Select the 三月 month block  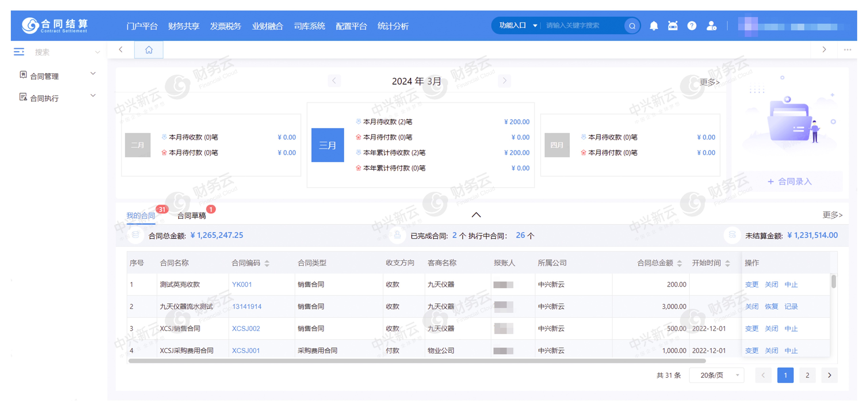tap(328, 145)
